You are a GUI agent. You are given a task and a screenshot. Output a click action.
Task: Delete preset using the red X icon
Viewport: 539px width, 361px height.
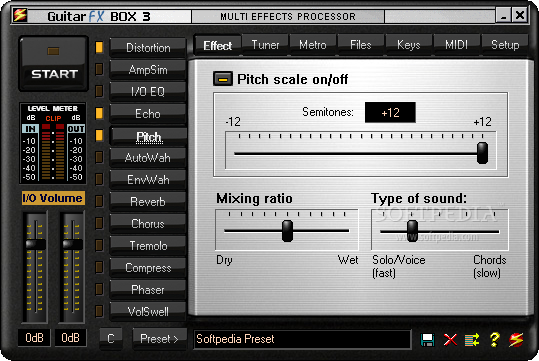pos(450,340)
